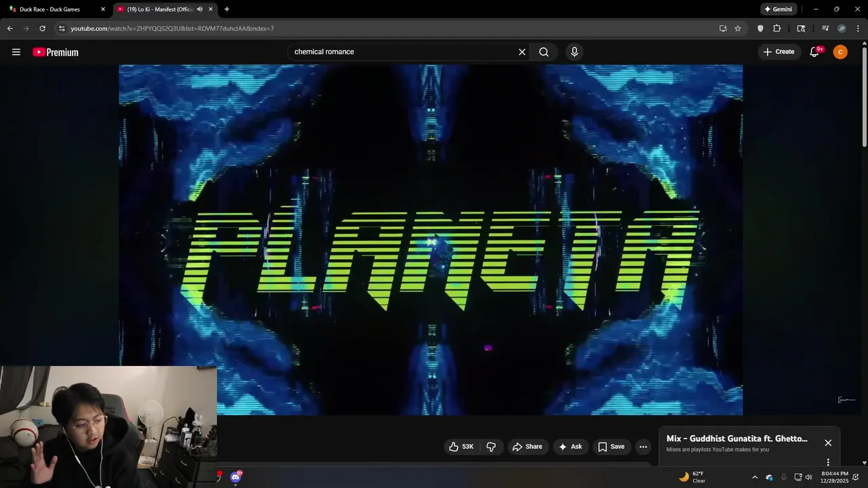Open Discord from the taskbar

click(235, 477)
